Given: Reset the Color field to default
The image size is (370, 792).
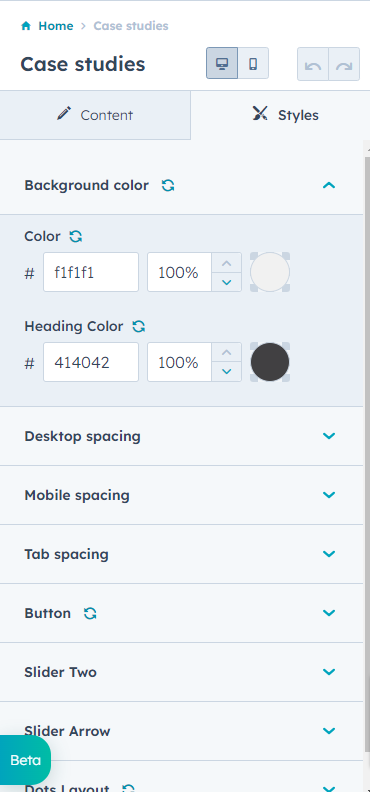Looking at the screenshot, I should 76,236.
